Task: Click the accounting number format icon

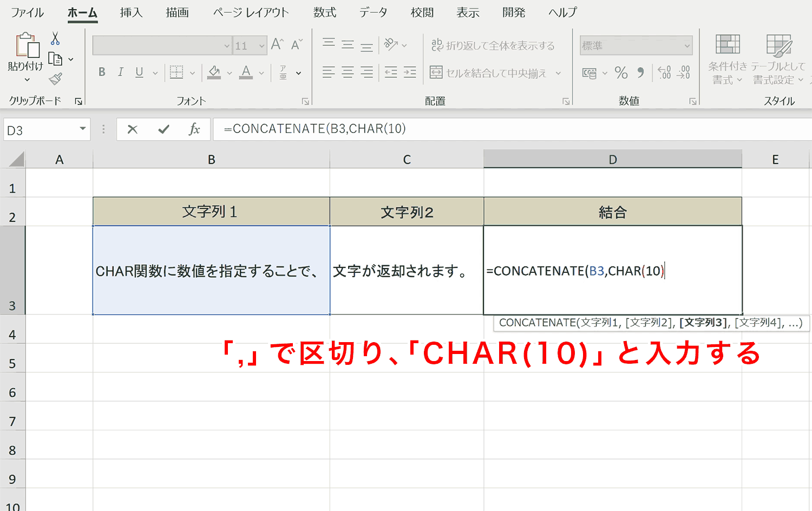Action: click(x=590, y=73)
